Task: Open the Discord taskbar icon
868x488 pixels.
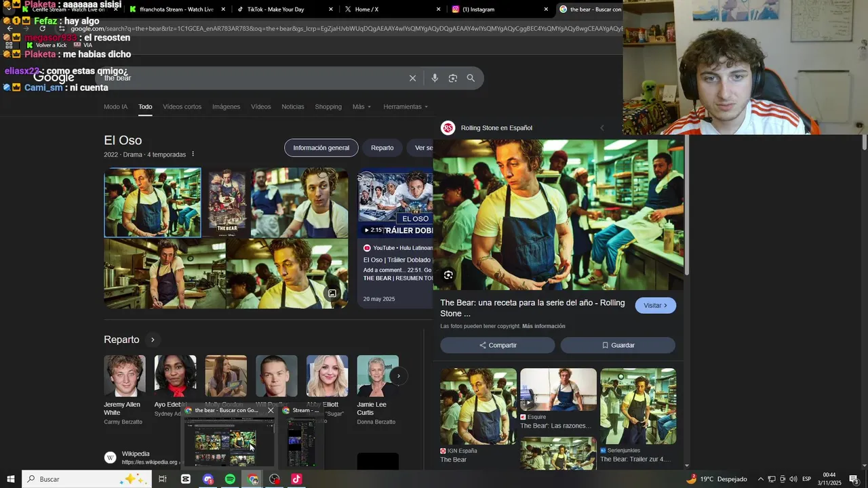Action: click(x=208, y=479)
